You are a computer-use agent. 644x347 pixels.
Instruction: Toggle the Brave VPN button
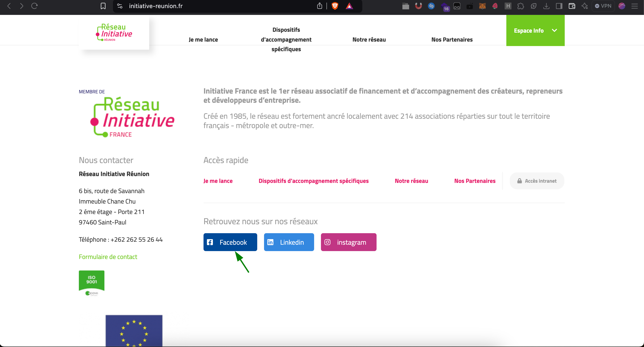click(x=603, y=6)
